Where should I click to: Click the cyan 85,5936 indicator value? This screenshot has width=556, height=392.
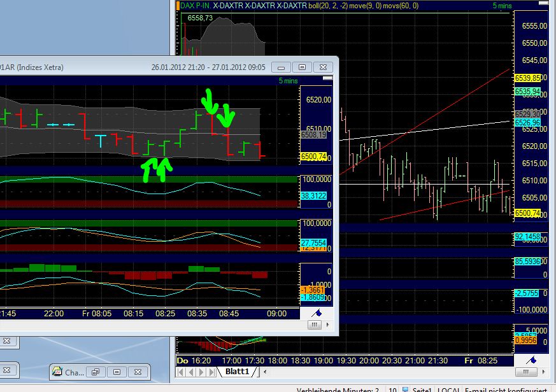tap(528, 262)
